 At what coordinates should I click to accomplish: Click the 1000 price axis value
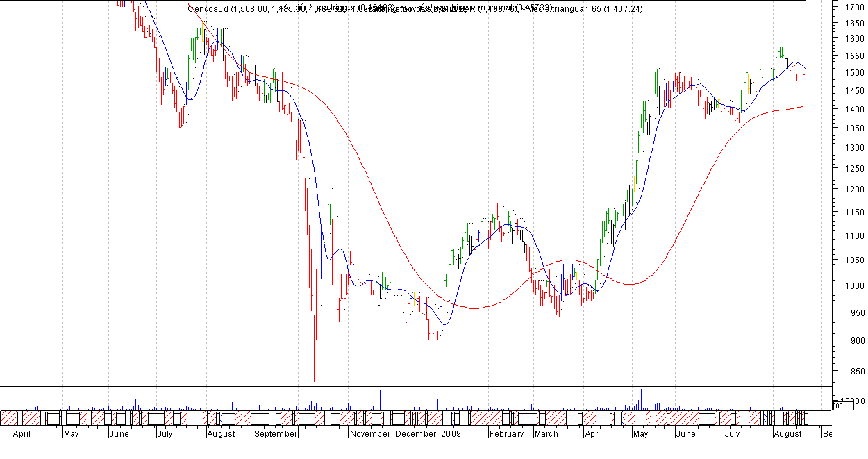[x=854, y=286]
